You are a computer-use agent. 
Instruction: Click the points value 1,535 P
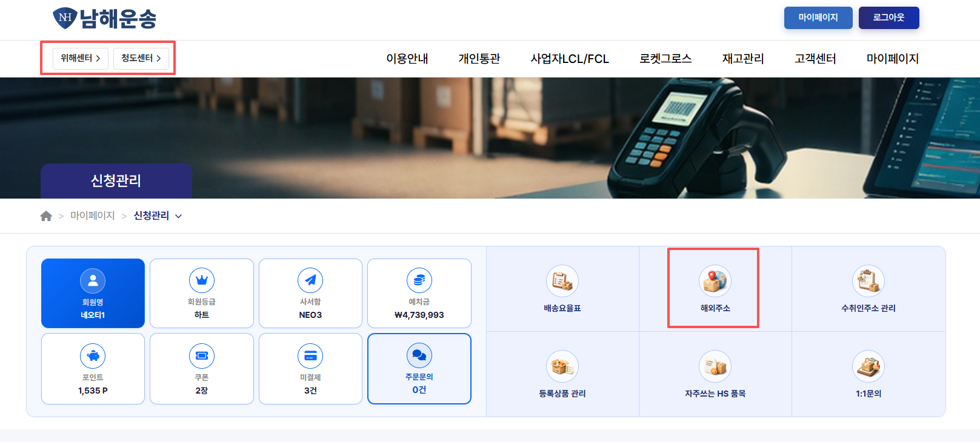(93, 391)
